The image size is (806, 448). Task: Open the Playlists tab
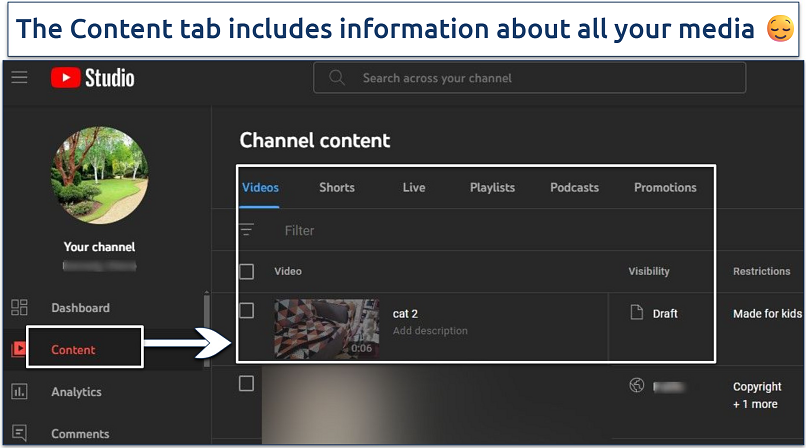[492, 187]
